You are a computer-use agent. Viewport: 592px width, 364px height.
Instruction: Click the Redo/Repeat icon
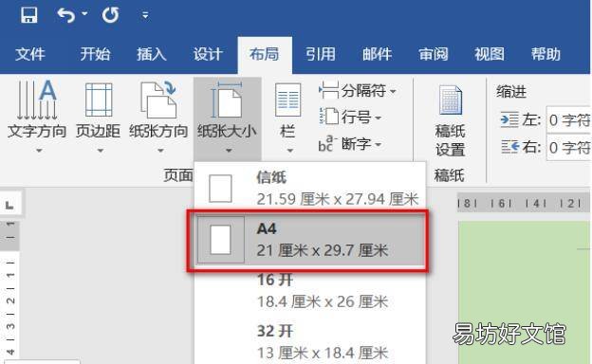pos(110,15)
